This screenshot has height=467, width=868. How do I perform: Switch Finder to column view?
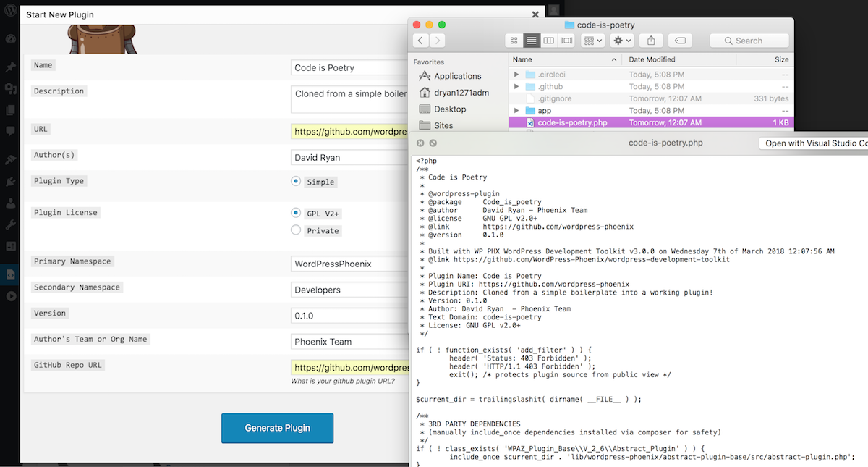coord(549,41)
